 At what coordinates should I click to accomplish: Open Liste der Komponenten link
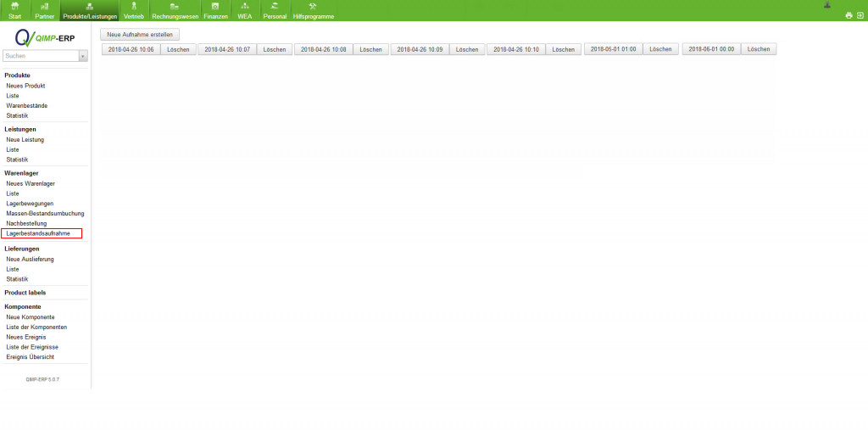click(36, 327)
